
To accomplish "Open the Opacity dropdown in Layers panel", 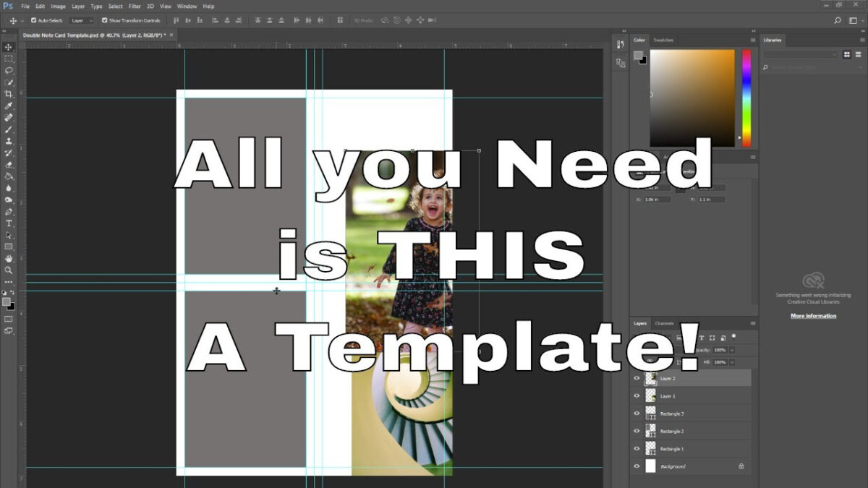I will pos(731,350).
